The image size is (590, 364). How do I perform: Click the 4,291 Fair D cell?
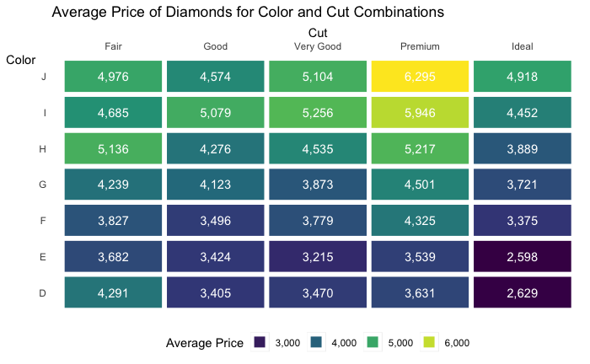click(x=113, y=292)
